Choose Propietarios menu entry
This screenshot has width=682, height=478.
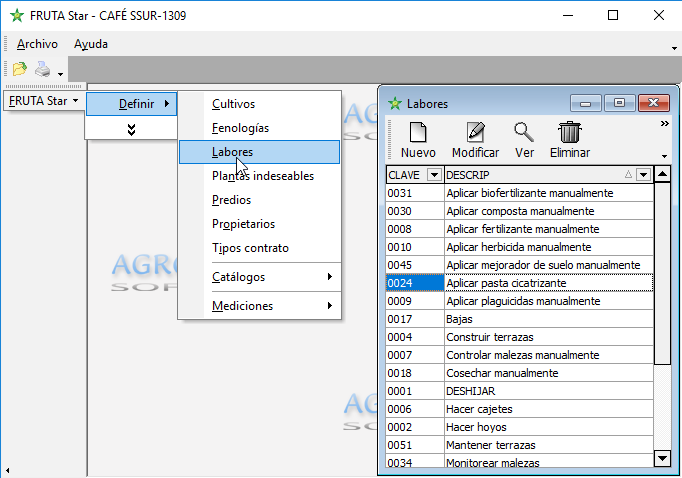(x=260, y=224)
